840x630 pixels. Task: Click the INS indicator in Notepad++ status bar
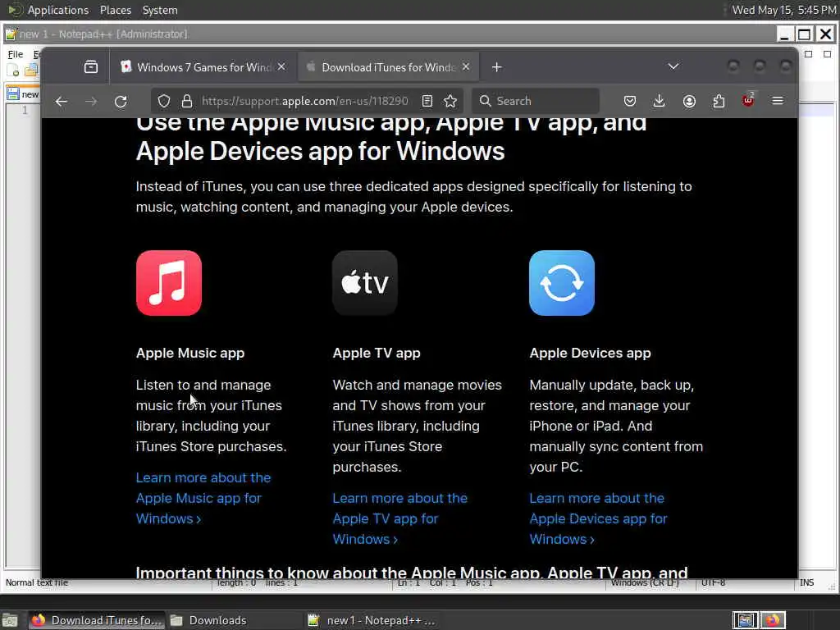click(806, 582)
